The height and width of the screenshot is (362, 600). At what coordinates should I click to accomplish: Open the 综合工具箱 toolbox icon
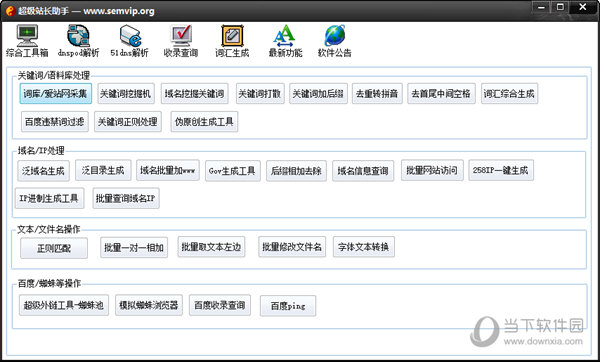[x=27, y=41]
